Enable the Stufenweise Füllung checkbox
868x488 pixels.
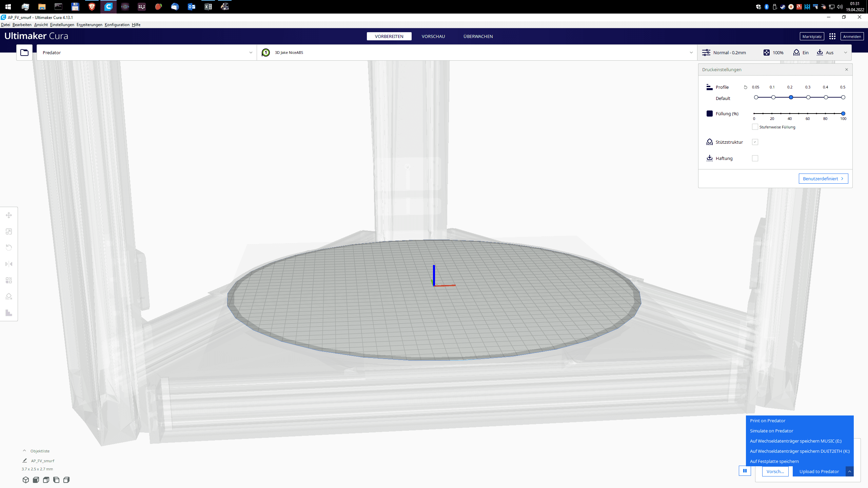point(755,127)
